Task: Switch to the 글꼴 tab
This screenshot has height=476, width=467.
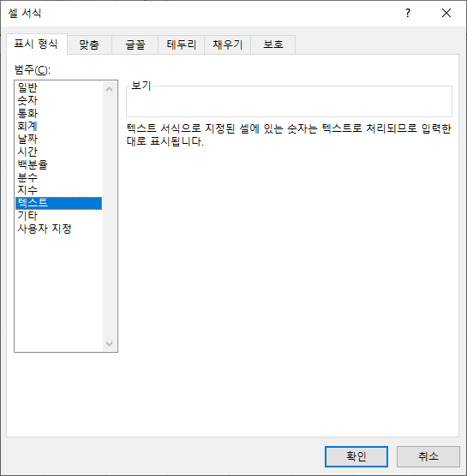Action: tap(135, 45)
